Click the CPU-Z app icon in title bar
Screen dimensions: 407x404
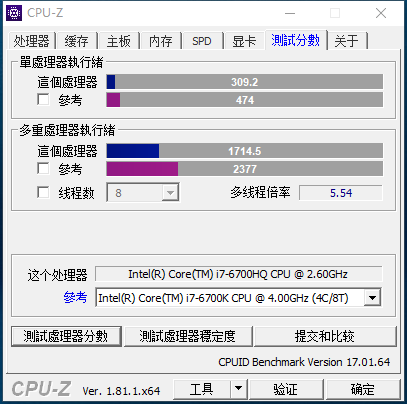coord(14,13)
